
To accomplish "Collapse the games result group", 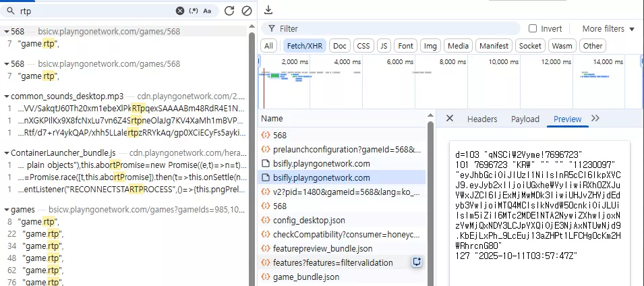I will (x=7, y=210).
